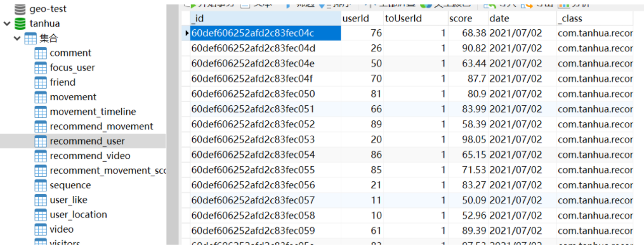This screenshot has height=251, width=644.
Task: Click score cell 65.15
Action: [x=468, y=155]
